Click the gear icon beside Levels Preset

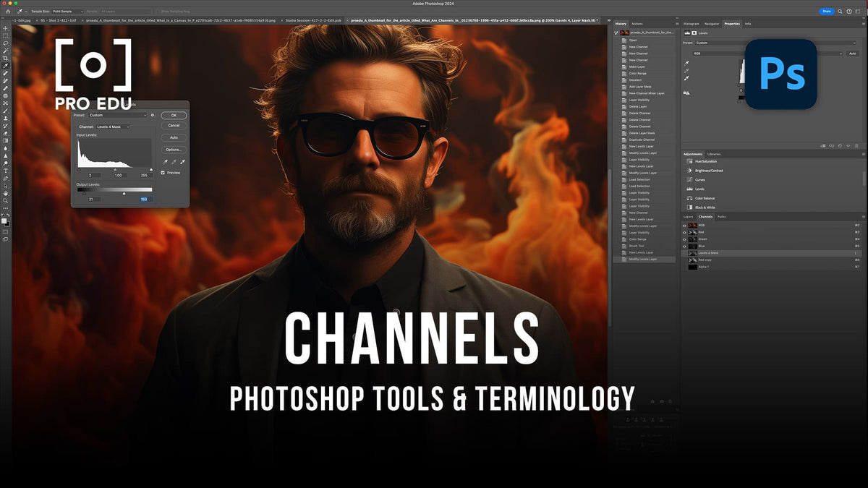[x=153, y=115]
